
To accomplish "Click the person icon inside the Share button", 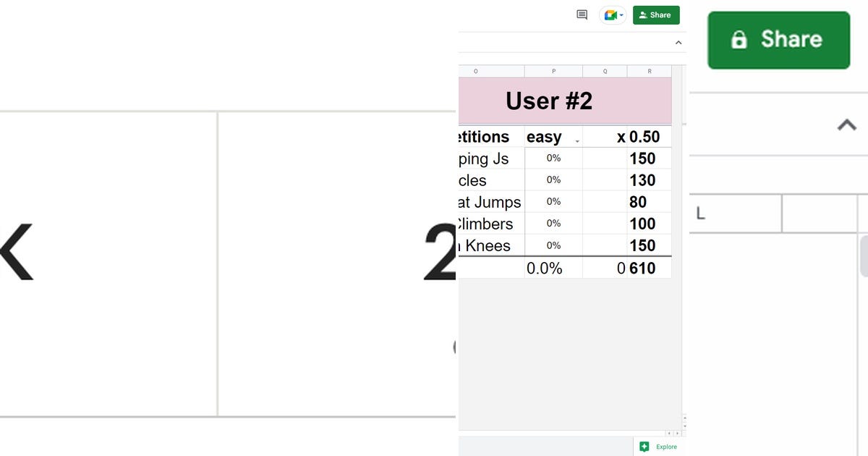I will [642, 14].
